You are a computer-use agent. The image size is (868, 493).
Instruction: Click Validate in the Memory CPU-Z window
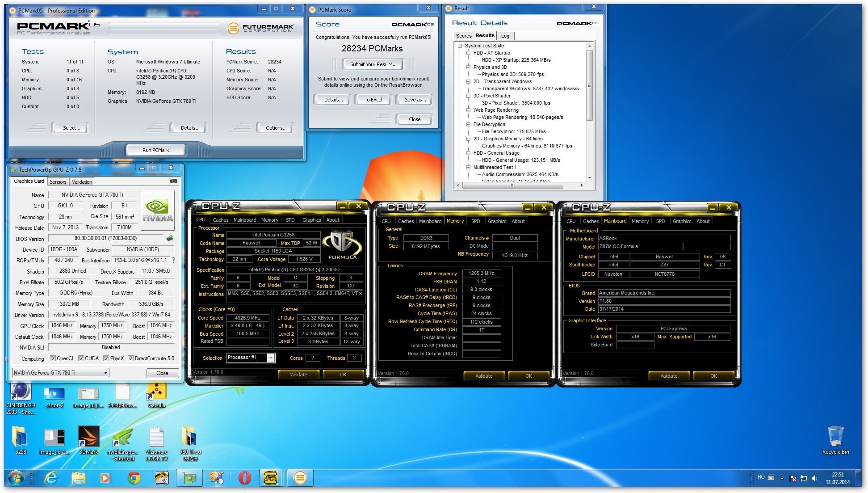click(483, 376)
